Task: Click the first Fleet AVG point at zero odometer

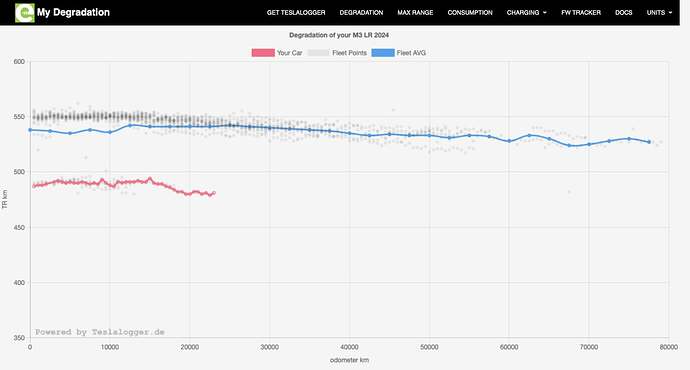Action: [30, 130]
